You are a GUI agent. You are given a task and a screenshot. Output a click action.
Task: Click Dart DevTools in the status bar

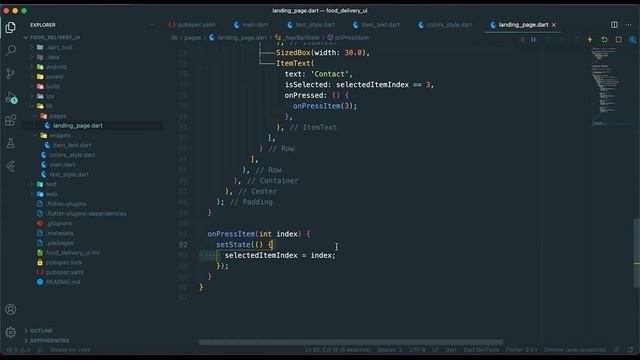coord(481,350)
